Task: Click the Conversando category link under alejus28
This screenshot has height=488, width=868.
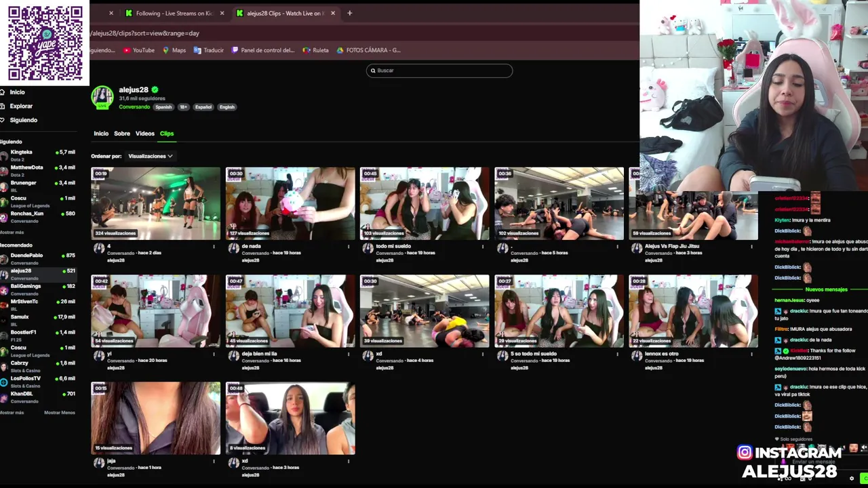Action: [x=134, y=107]
